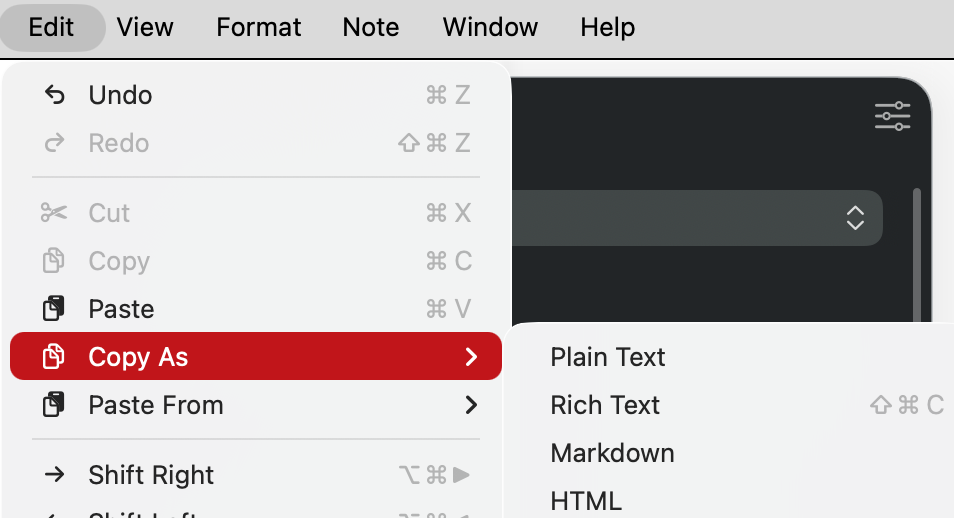
Task: Click the scissors Cut icon
Action: point(54,212)
